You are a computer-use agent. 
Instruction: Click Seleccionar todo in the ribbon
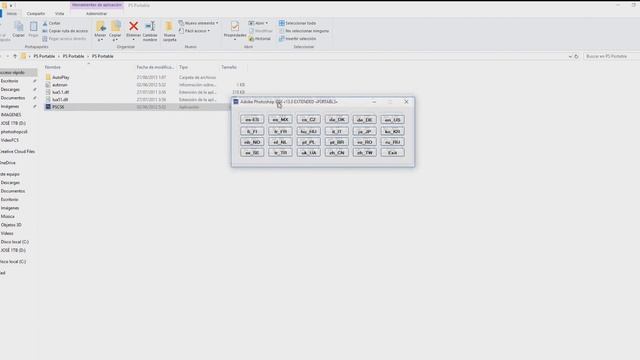298,23
